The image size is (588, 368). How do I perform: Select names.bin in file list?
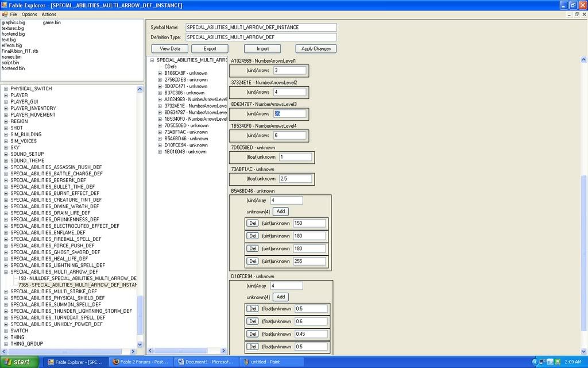tap(11, 57)
